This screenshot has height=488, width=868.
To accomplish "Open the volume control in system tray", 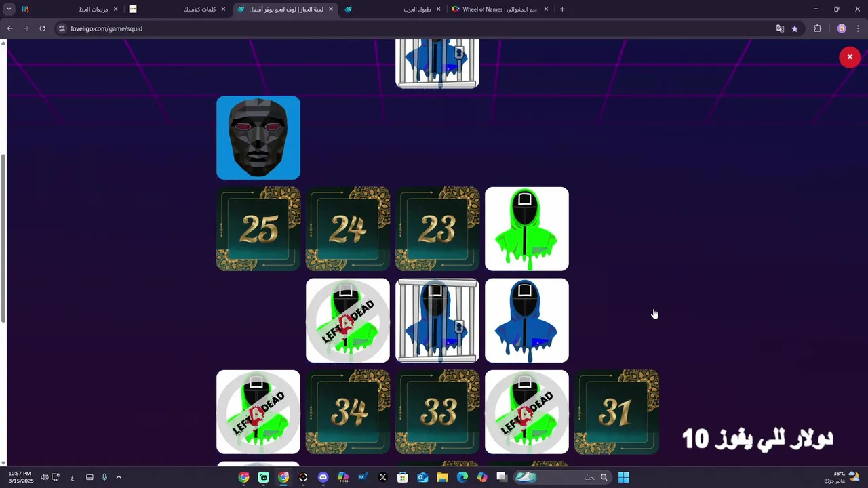I will tap(44, 477).
